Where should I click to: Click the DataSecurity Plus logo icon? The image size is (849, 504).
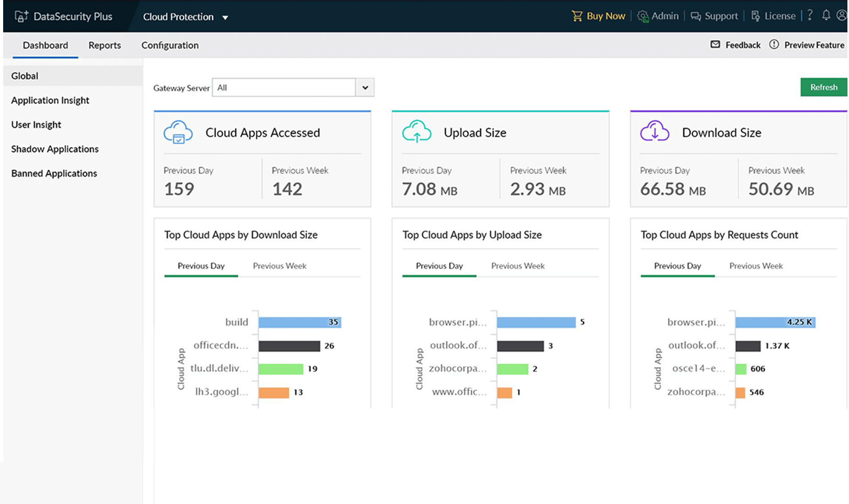[21, 16]
